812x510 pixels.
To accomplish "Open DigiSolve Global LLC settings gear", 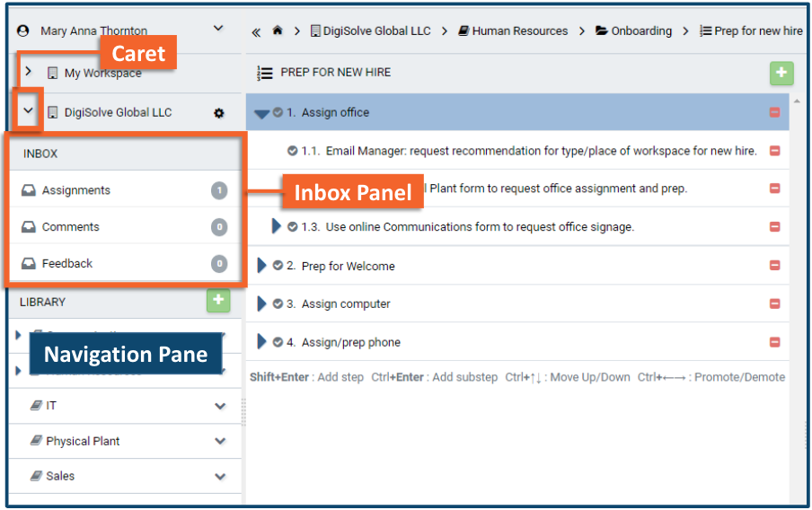I will click(219, 113).
